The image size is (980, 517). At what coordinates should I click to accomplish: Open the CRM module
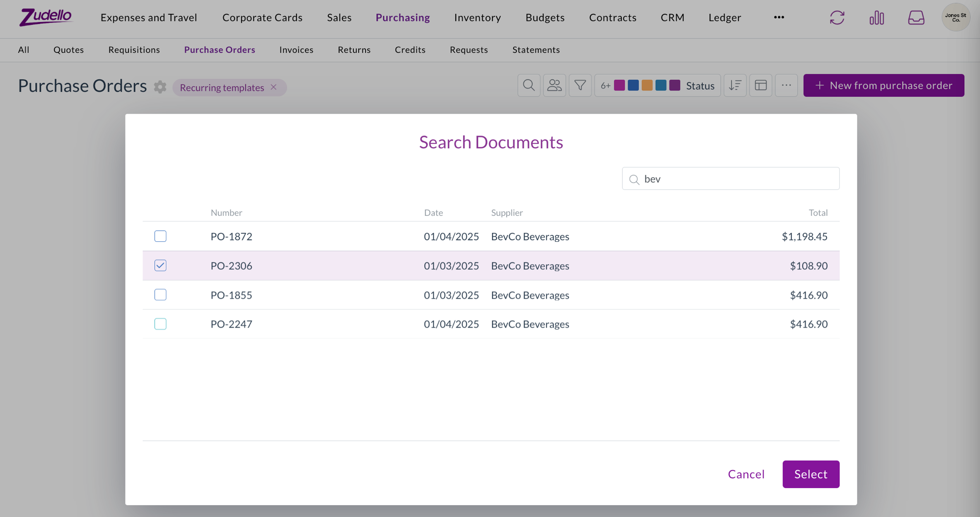673,18
